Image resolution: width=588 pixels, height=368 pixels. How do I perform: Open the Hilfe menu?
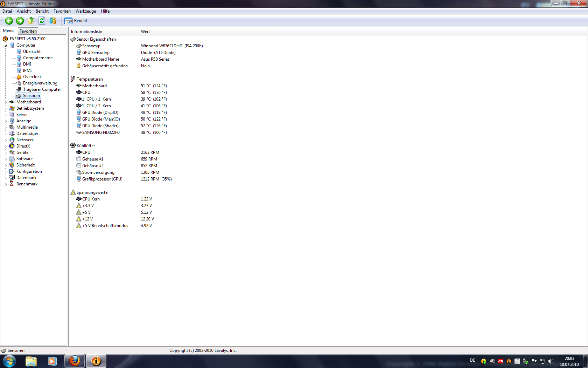105,11
